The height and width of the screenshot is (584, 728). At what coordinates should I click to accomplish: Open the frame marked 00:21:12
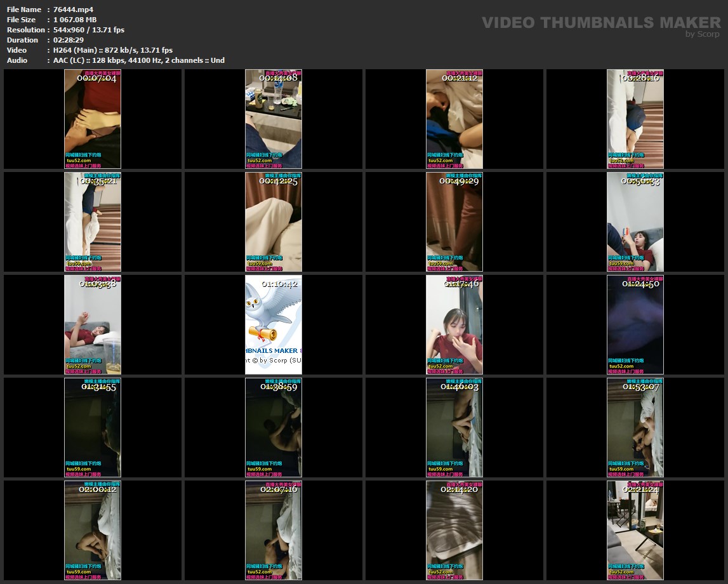(x=454, y=119)
